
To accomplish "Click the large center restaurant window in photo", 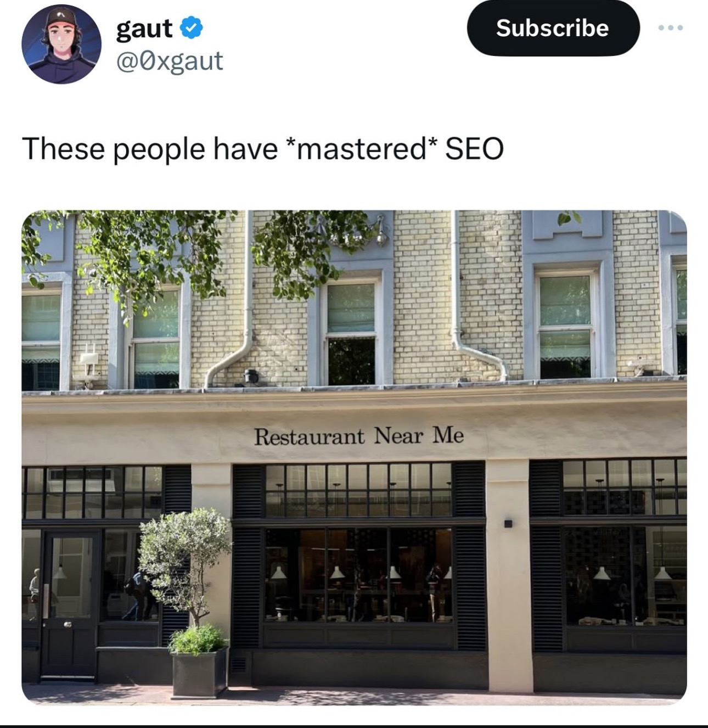I will point(359,575).
